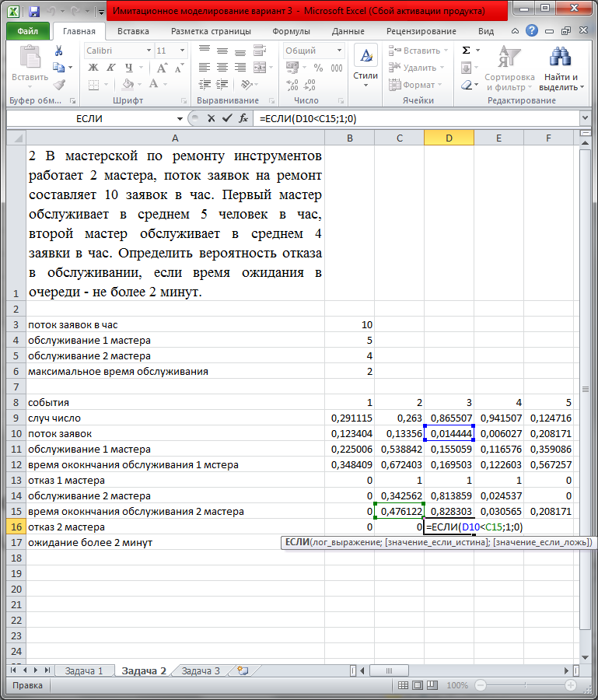Click Decrease Decimal icon

pos(309,84)
